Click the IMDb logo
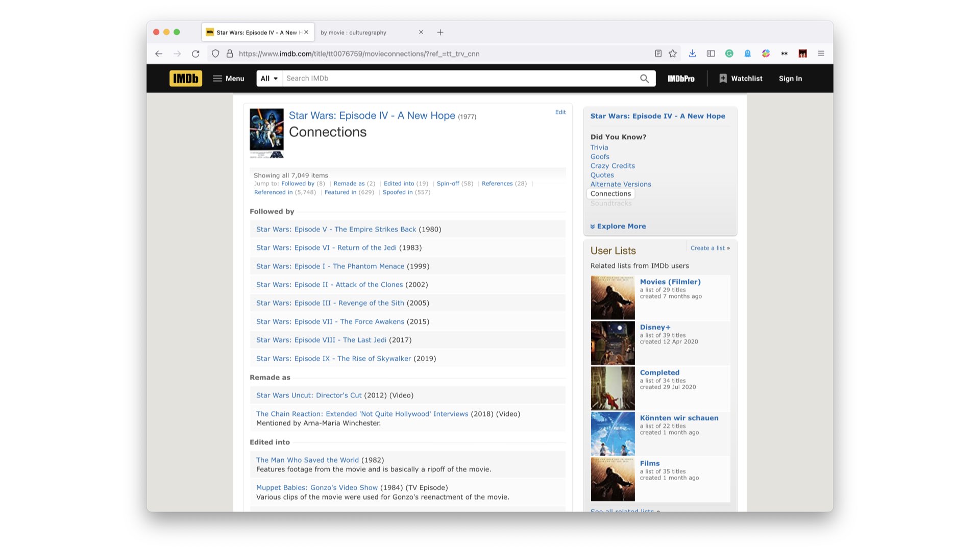Image resolution: width=980 pixels, height=551 pixels. click(186, 79)
